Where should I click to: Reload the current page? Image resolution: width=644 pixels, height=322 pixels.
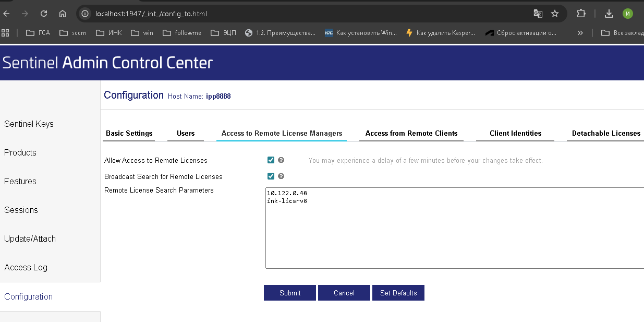click(44, 14)
